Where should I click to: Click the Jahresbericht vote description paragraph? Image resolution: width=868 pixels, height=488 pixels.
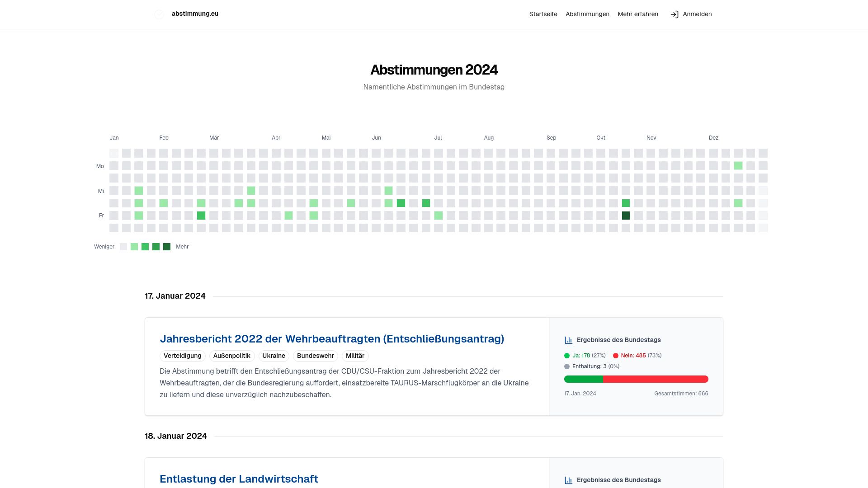pyautogui.click(x=344, y=383)
